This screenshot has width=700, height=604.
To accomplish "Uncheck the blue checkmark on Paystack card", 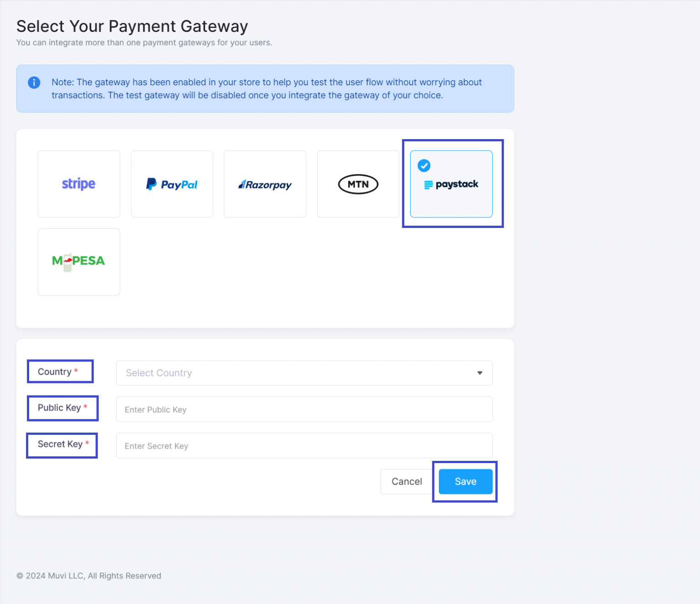I will 424,165.
